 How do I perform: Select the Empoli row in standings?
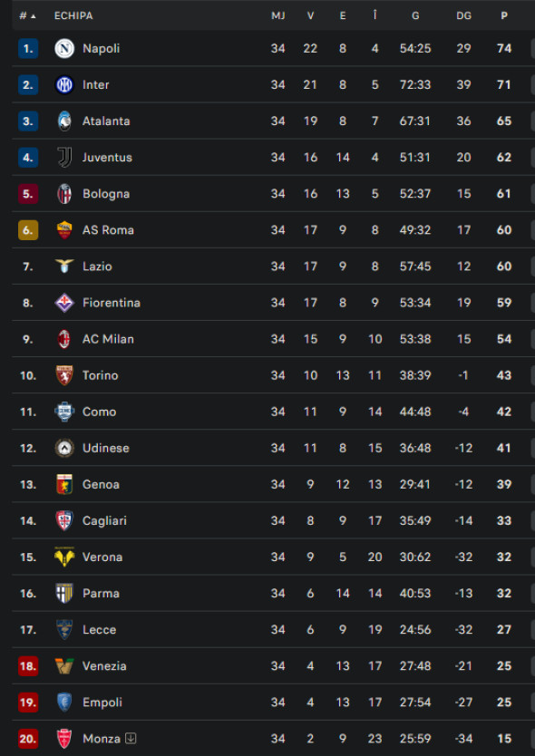(273, 702)
